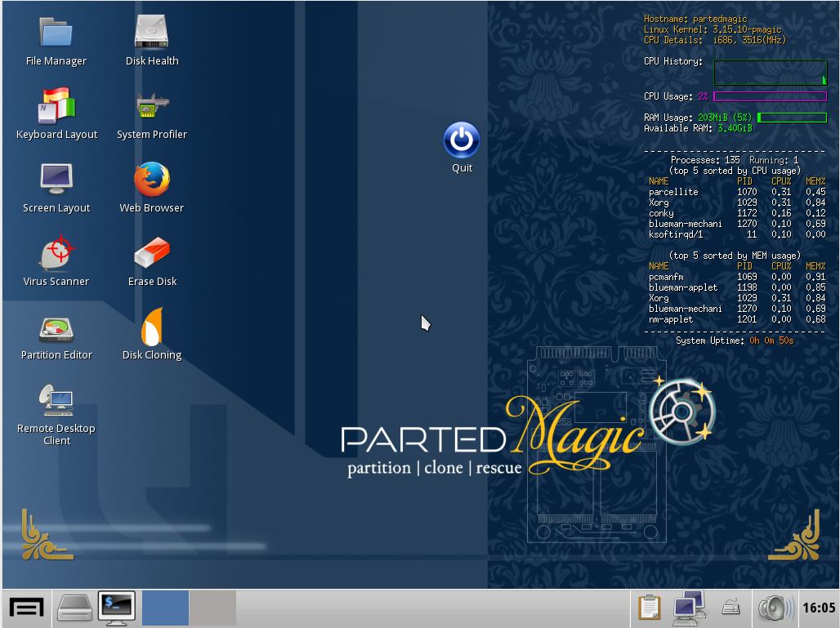840x628 pixels.
Task: Click the disk drive launcher in the taskbar
Action: click(74, 608)
